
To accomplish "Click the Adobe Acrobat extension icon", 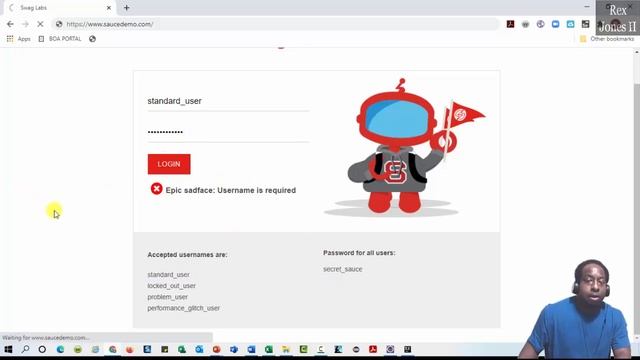I will click(510, 24).
